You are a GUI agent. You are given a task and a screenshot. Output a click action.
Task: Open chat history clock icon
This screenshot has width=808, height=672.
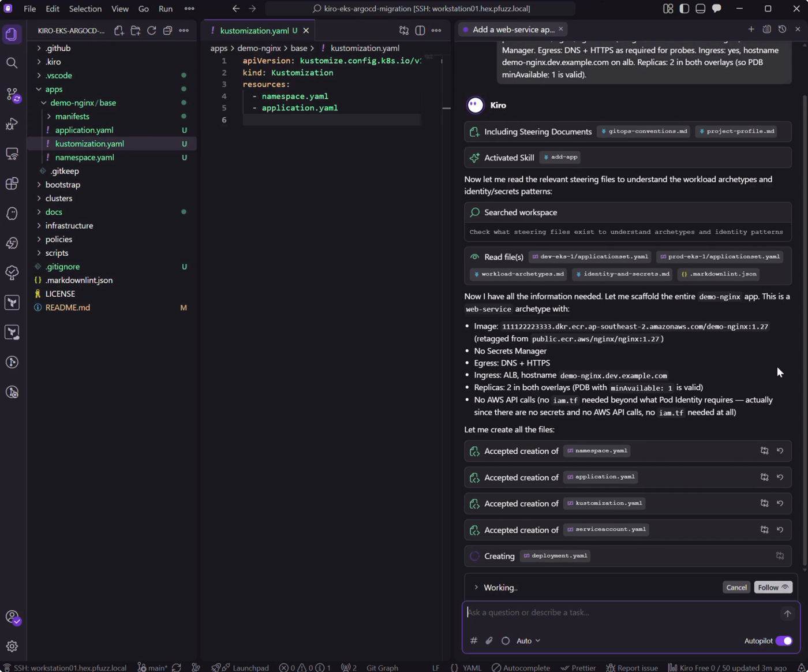click(x=782, y=29)
